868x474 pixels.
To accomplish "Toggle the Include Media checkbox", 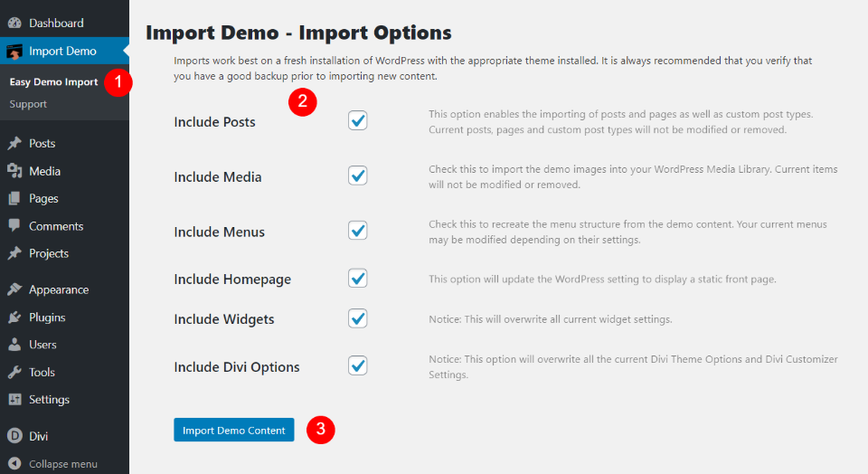I will 358,176.
